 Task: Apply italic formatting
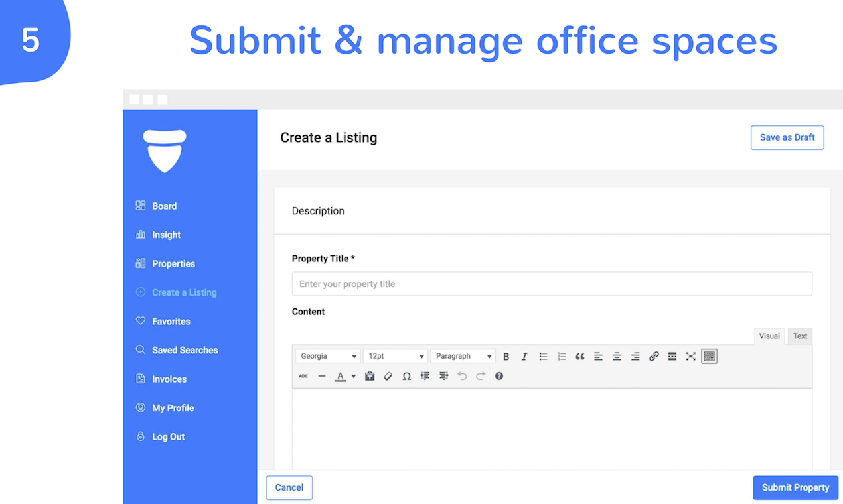(x=524, y=356)
